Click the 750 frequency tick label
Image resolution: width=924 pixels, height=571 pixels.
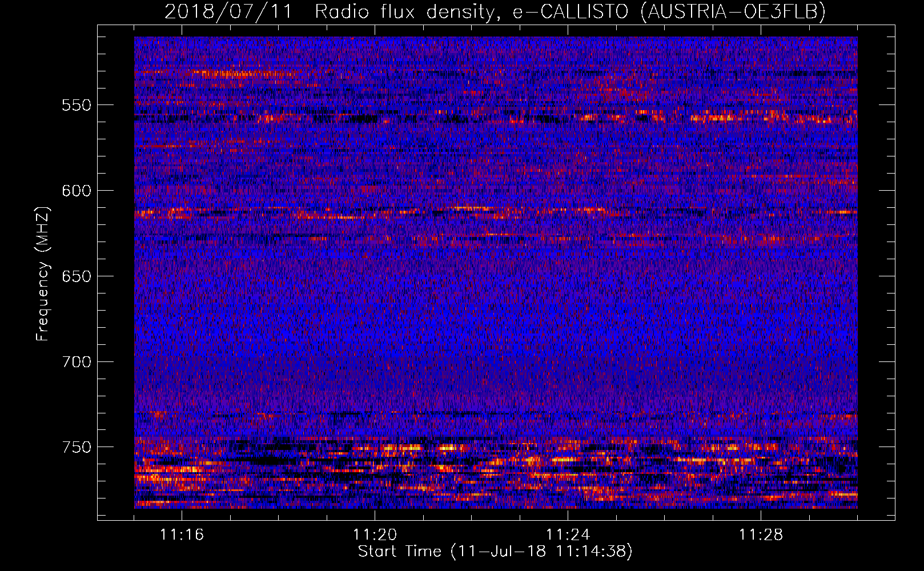[77, 447]
